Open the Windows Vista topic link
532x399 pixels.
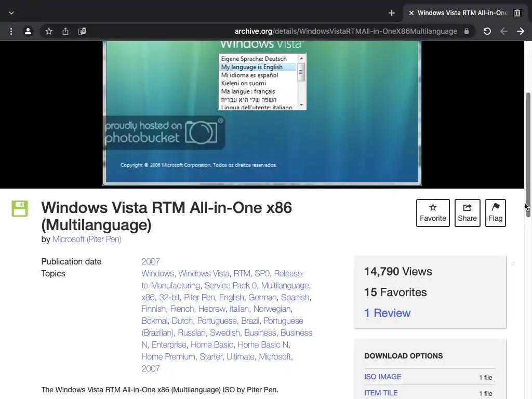pos(204,273)
